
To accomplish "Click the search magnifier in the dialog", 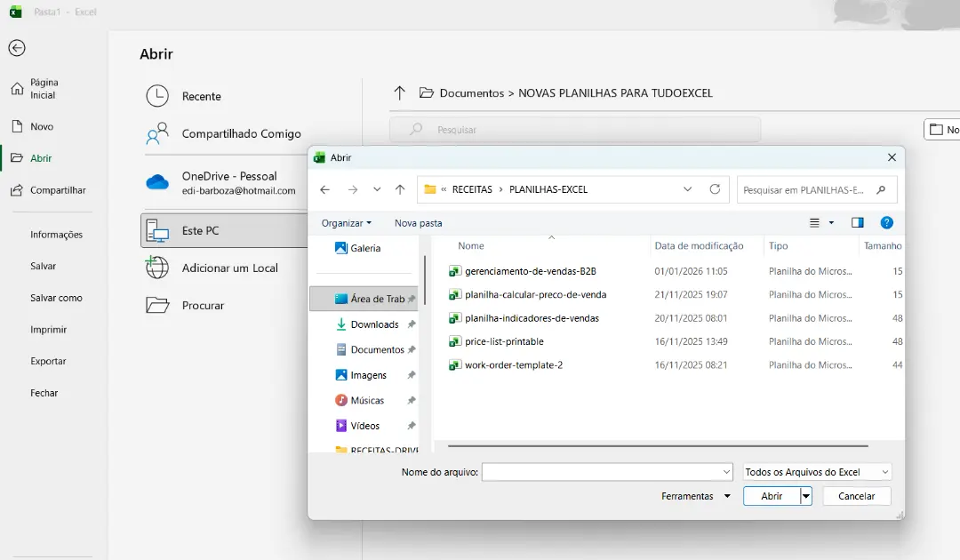I will (x=880, y=189).
